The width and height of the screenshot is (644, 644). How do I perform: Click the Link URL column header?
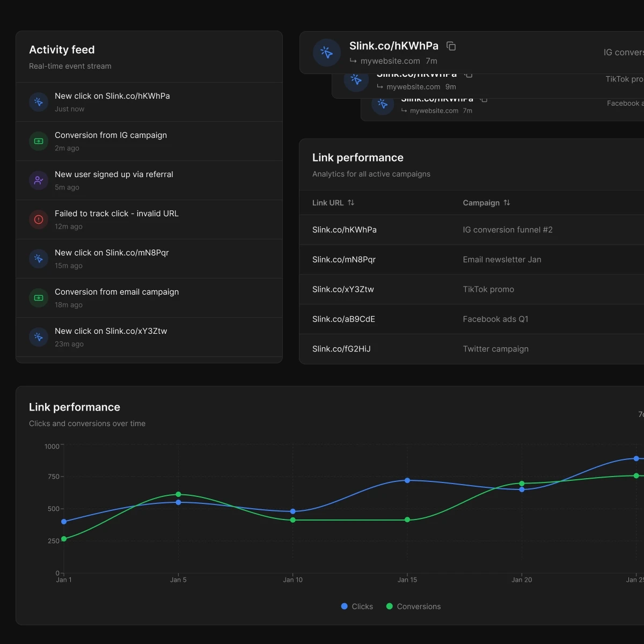pos(333,203)
